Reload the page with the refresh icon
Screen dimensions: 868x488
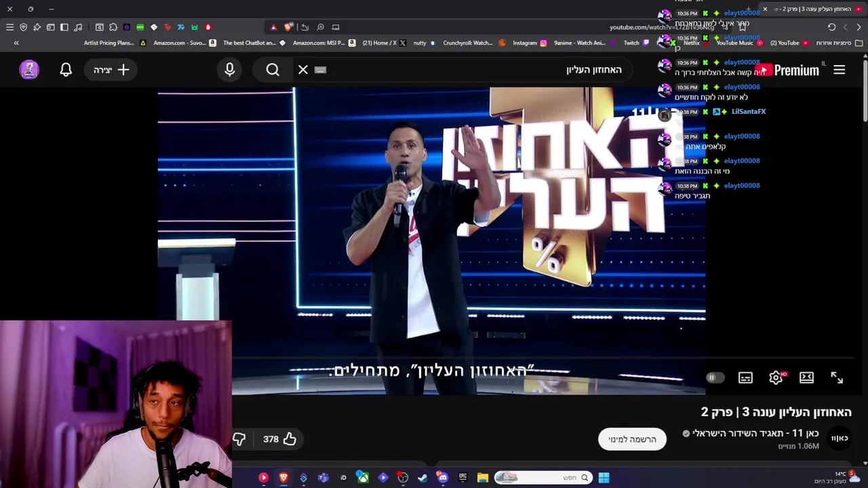point(831,27)
